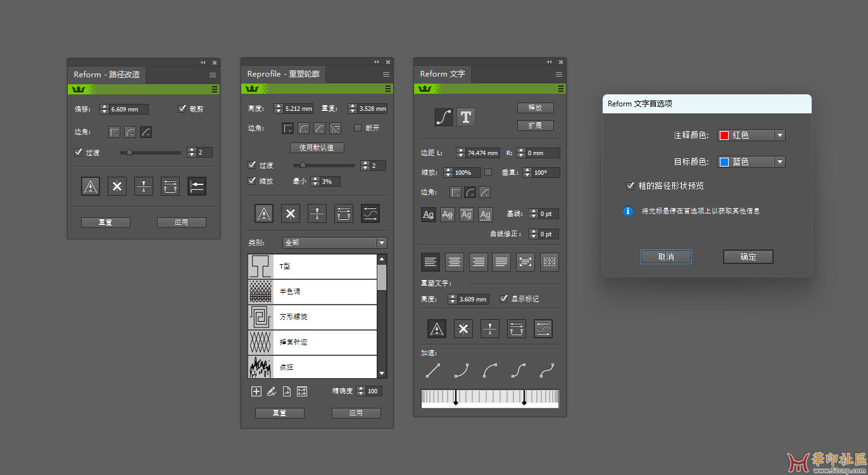Image resolution: width=868 pixels, height=475 pixels.
Task: Click the options list icon left of 精确度
Action: pyautogui.click(x=302, y=391)
